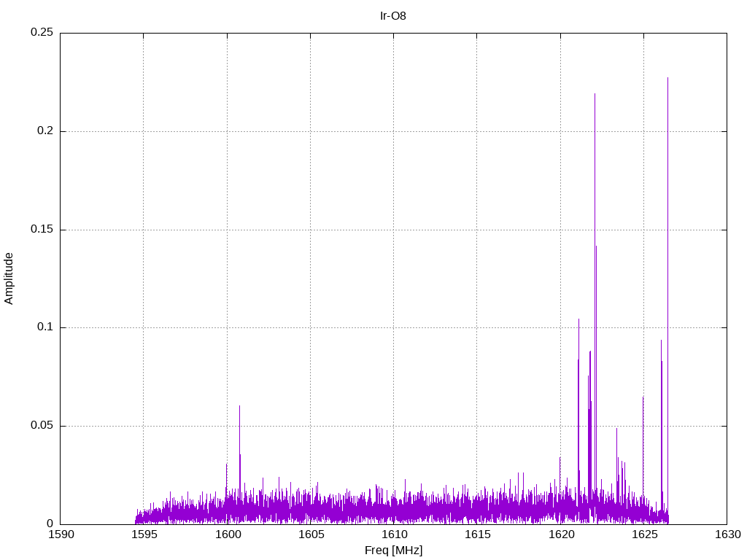Click the purple peak just right of 1600 MHz
The width and height of the screenshot is (747, 560).
[239, 407]
